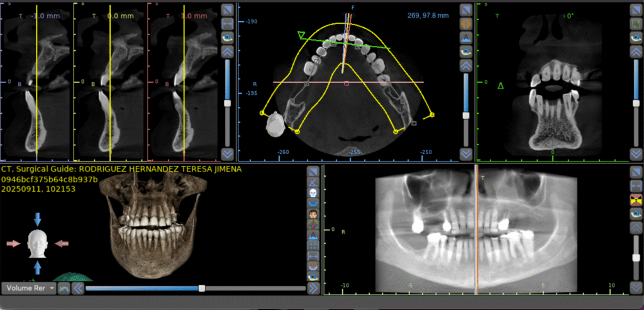
Task: Click the arch curve icon beside Volume dropdown
Action: 64,289
